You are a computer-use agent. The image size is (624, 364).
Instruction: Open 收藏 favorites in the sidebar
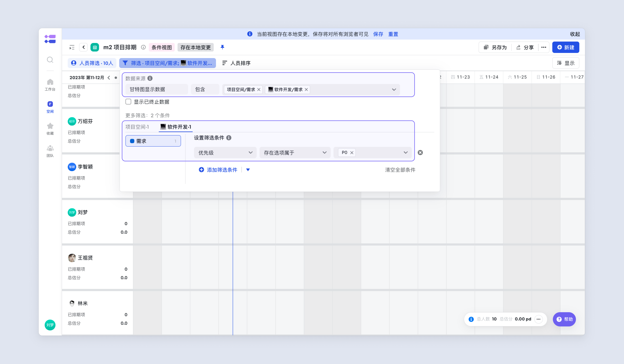click(50, 129)
